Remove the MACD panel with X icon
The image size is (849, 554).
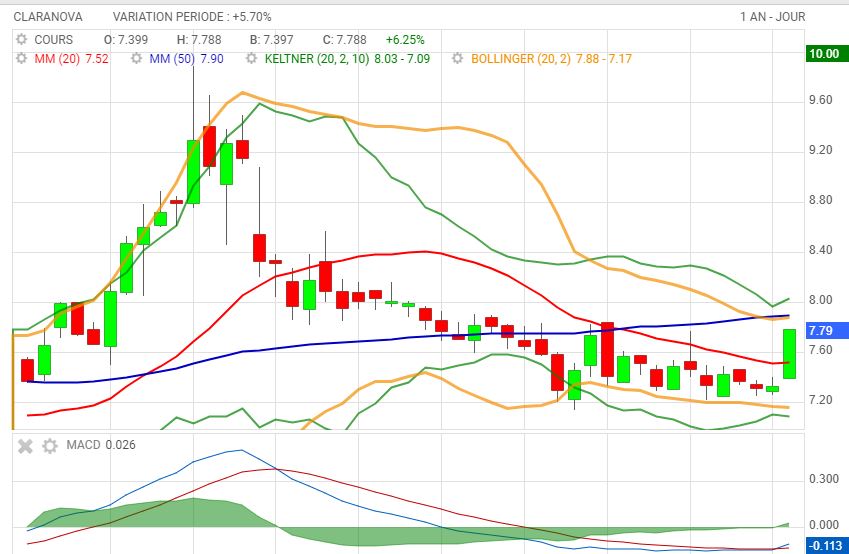(25, 446)
